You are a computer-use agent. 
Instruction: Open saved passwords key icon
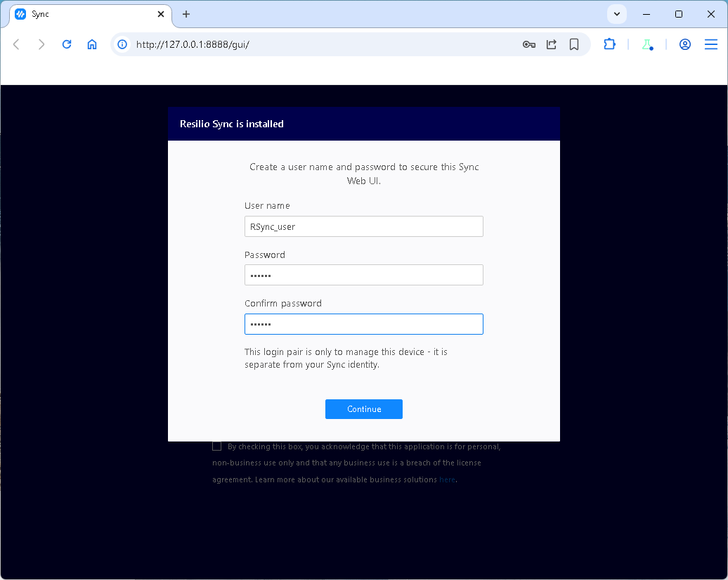coord(529,44)
